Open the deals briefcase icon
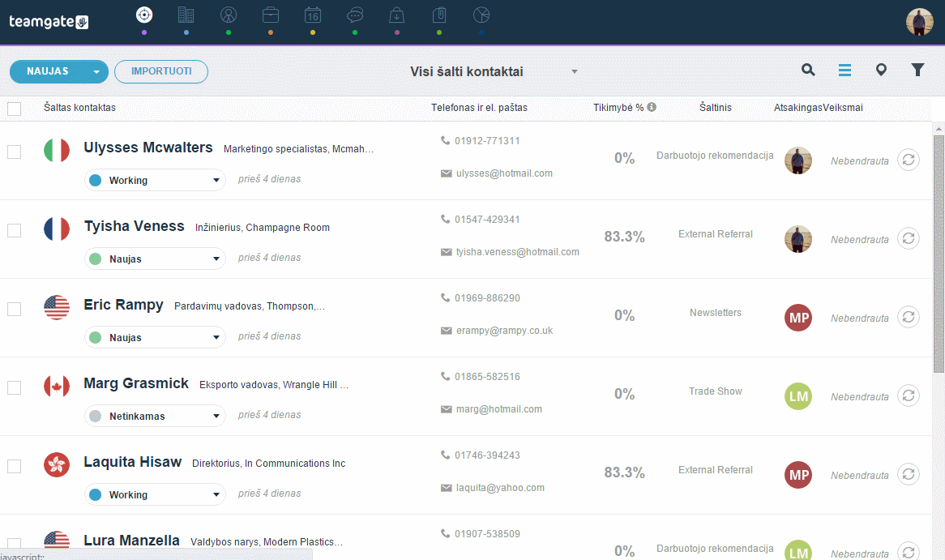The image size is (945, 560). pyautogui.click(x=271, y=15)
